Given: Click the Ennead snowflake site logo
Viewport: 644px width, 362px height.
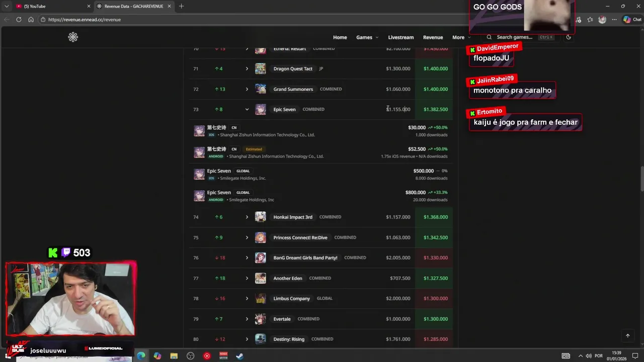Looking at the screenshot, I should coord(73,37).
